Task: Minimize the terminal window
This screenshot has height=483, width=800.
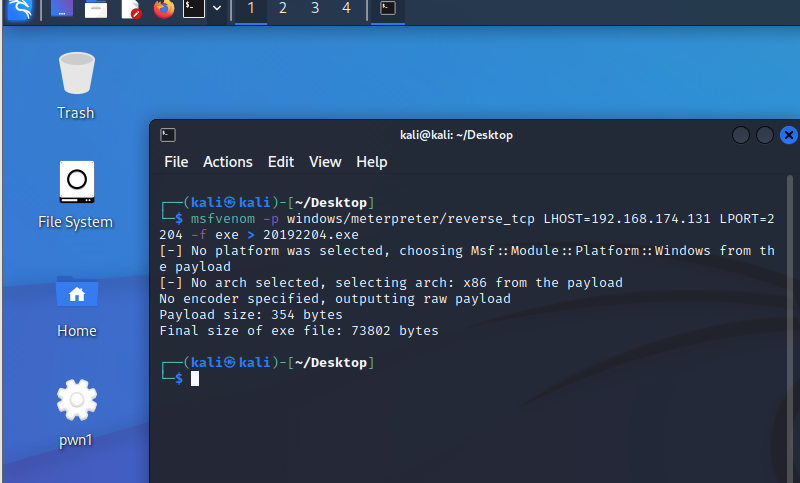Action: click(741, 135)
